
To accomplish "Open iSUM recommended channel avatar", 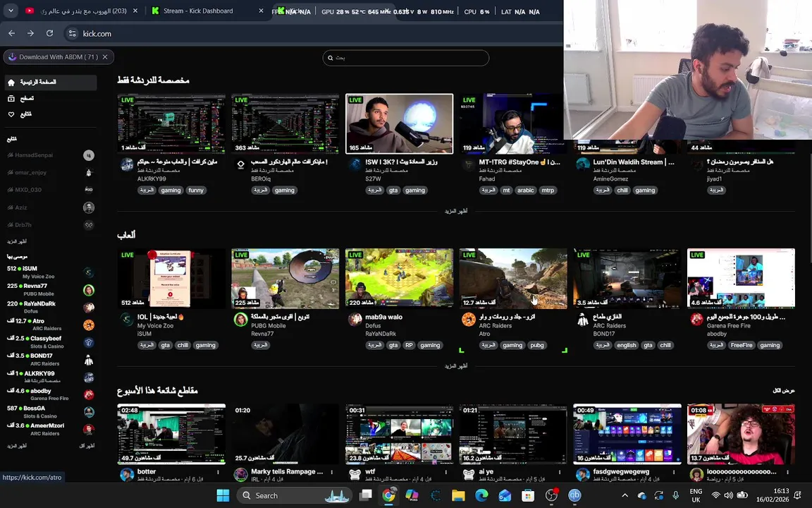I will (89, 272).
